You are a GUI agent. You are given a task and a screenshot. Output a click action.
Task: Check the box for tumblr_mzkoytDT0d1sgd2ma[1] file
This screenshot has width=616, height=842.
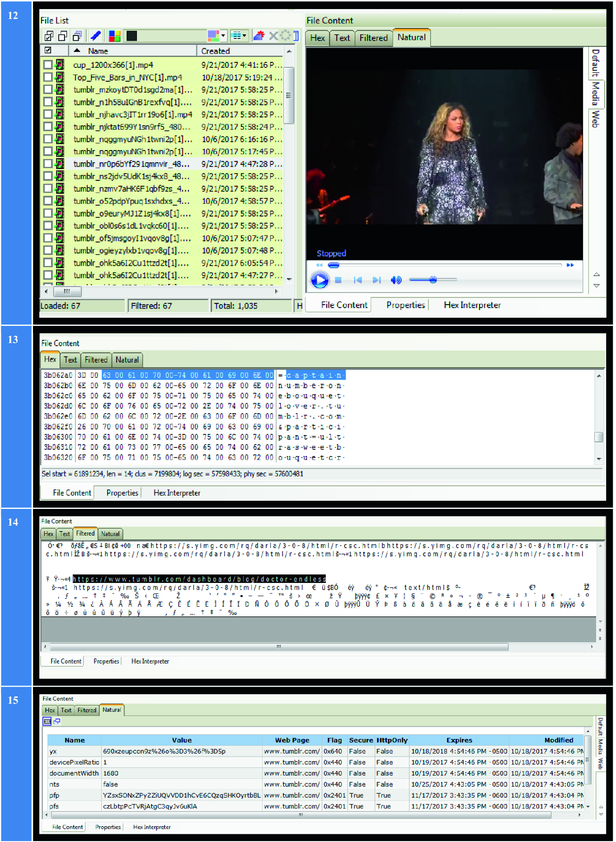pyautogui.click(x=48, y=89)
